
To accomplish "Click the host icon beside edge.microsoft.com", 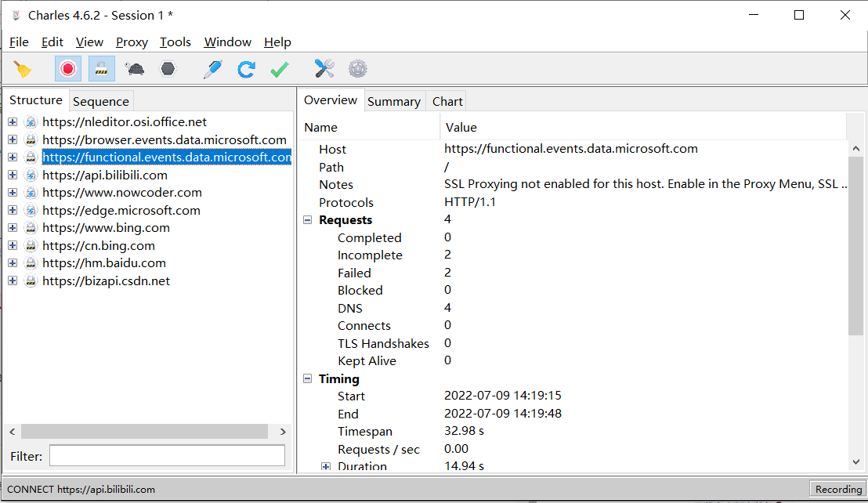I will point(31,210).
